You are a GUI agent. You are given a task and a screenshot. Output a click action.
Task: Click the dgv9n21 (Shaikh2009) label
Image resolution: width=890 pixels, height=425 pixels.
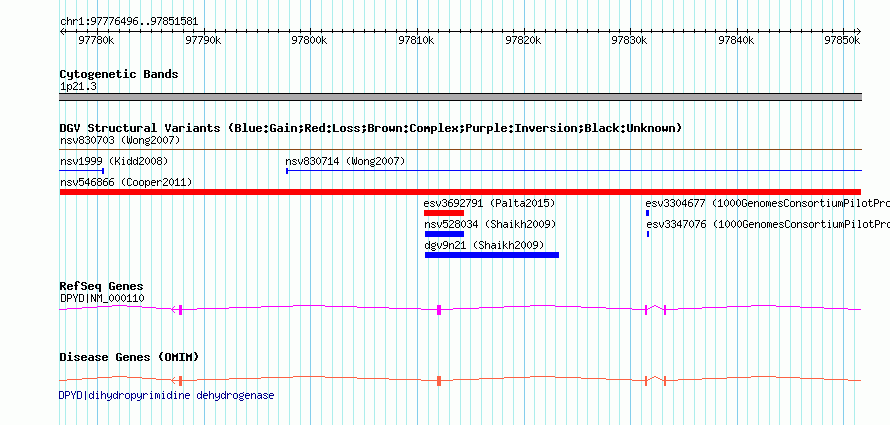484,245
